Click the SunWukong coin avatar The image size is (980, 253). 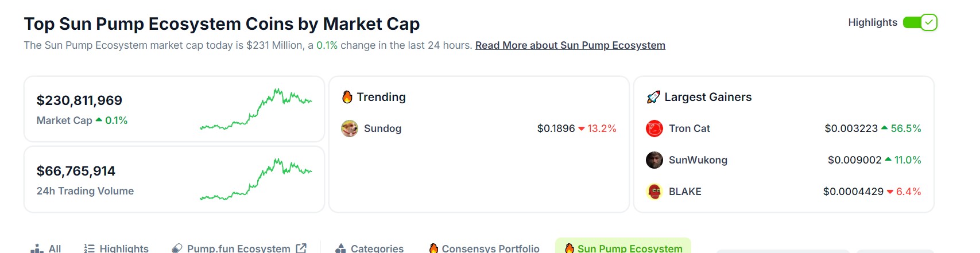click(654, 160)
